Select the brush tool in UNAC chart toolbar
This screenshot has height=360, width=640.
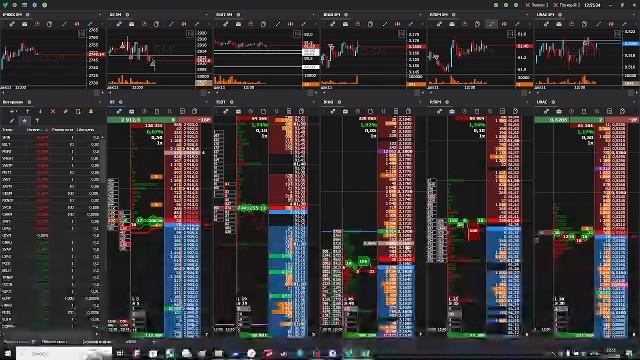pos(624,24)
